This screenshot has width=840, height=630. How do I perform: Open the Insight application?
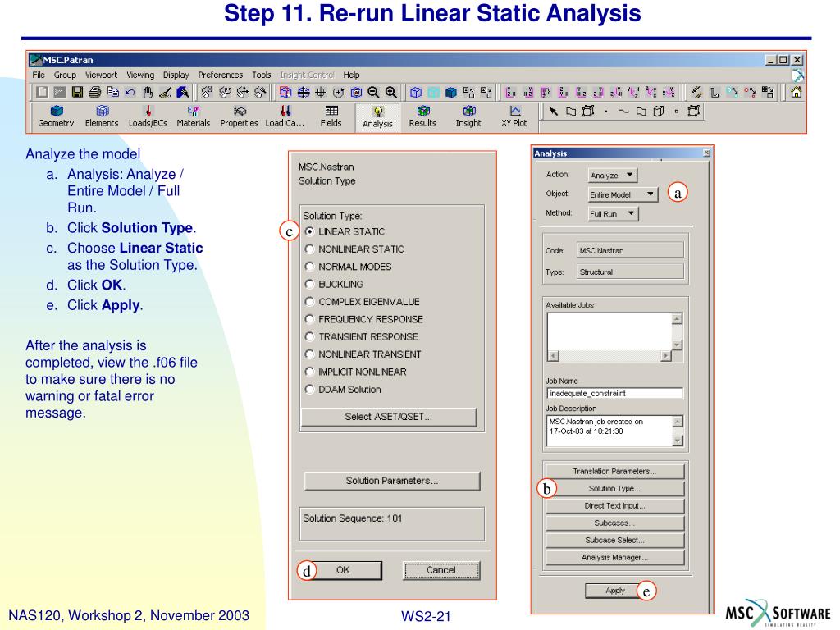tap(468, 116)
